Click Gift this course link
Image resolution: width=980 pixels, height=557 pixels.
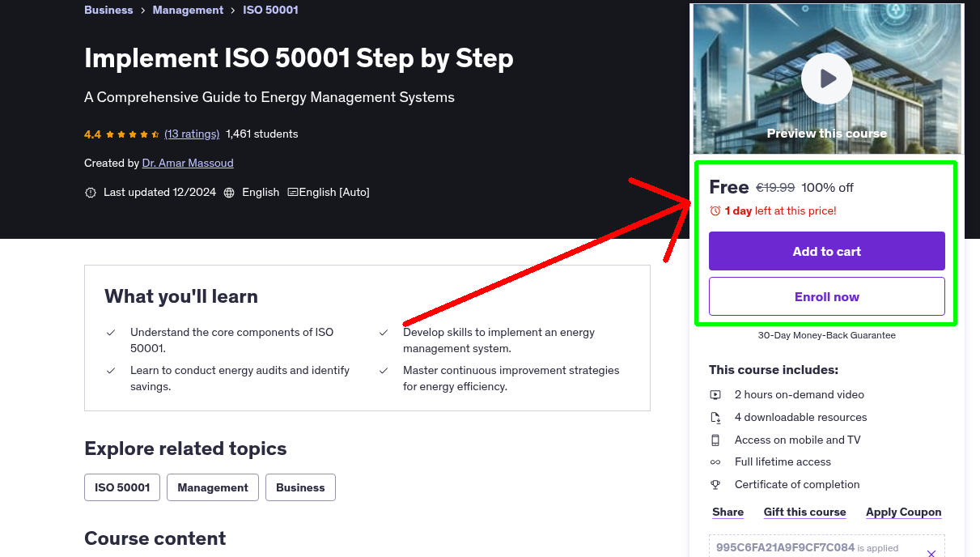pos(804,512)
